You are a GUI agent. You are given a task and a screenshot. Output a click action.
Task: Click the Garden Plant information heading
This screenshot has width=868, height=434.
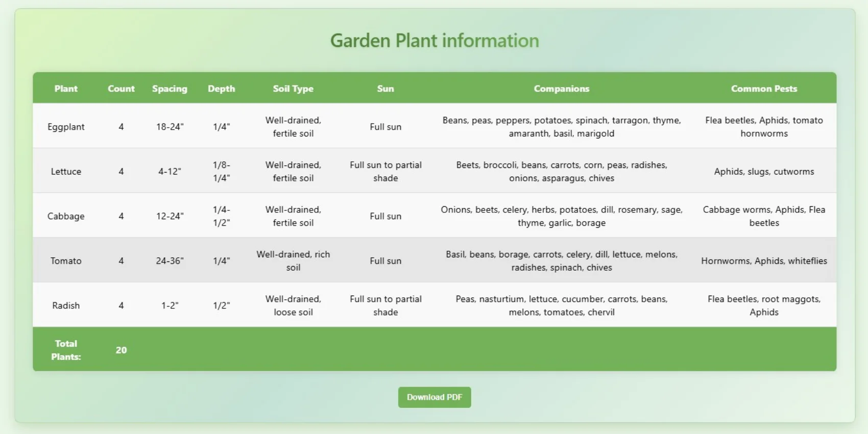pyautogui.click(x=435, y=40)
